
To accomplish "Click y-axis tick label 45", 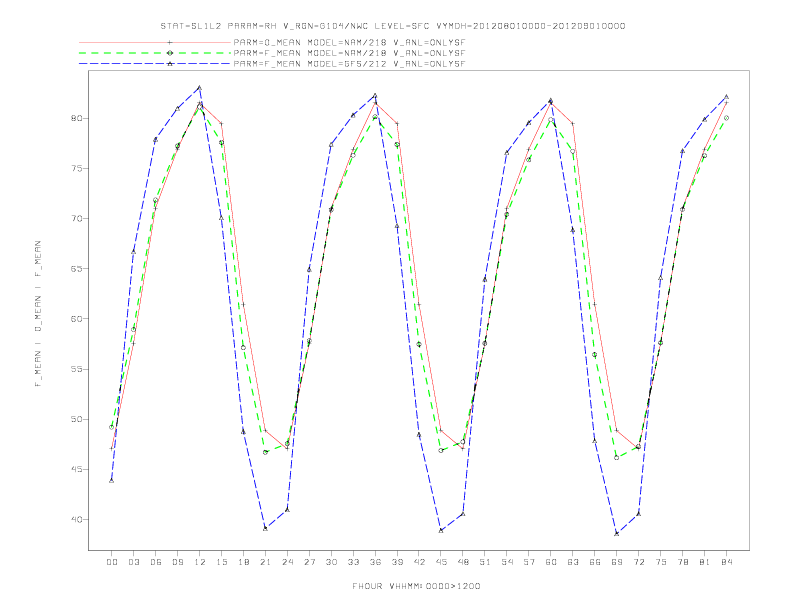I will coord(76,469).
